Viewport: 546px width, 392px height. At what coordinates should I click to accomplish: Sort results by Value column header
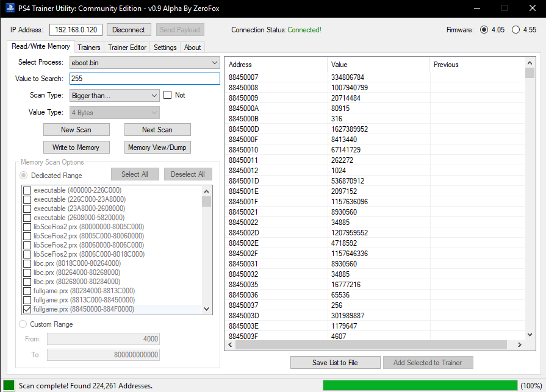coord(378,65)
